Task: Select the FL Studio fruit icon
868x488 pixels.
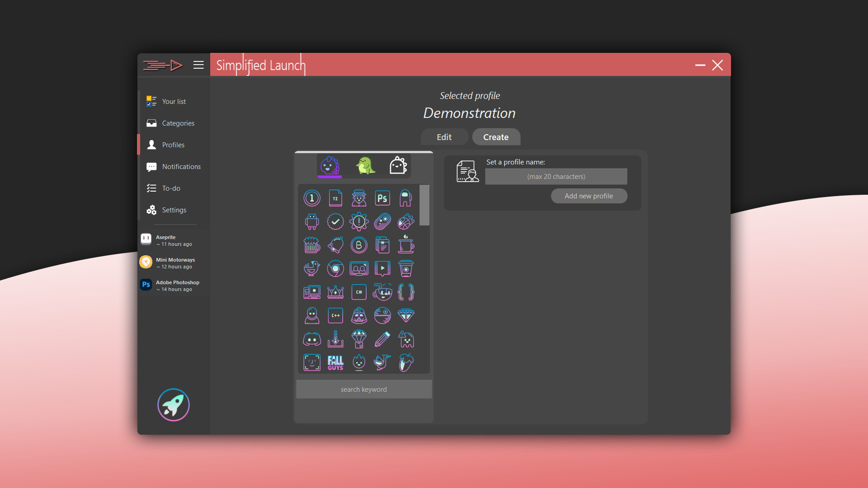Action: click(406, 362)
